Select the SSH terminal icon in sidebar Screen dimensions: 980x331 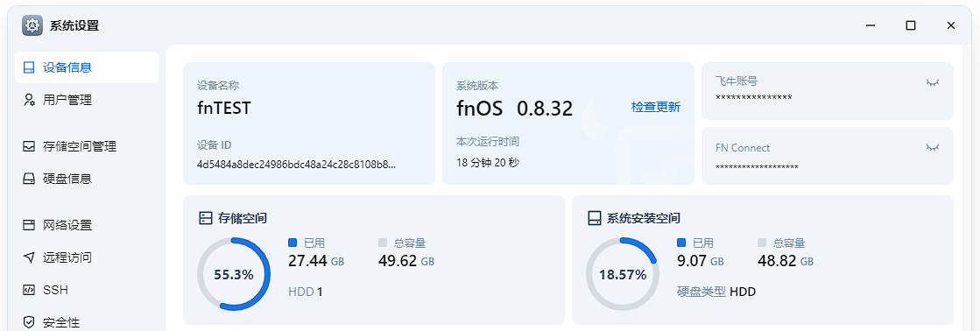pos(28,290)
